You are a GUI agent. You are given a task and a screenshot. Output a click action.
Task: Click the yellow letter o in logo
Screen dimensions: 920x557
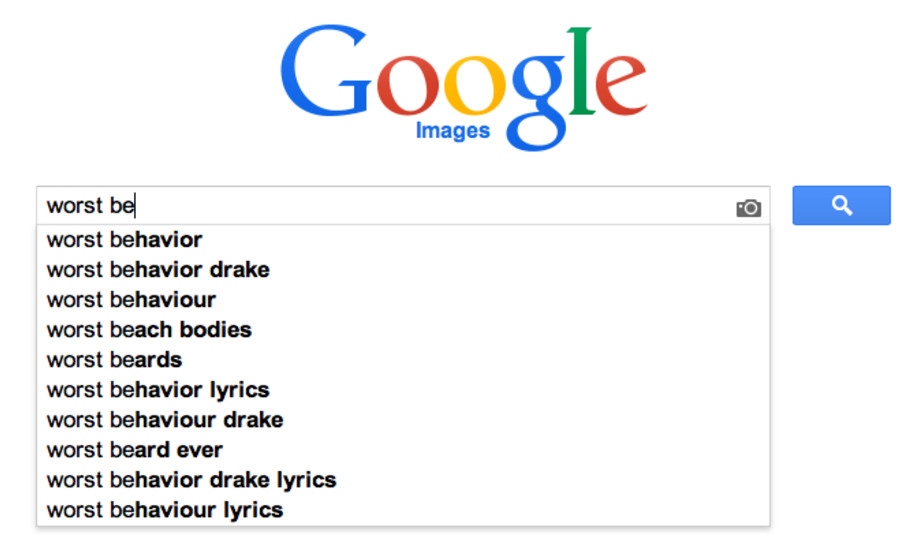coord(474,86)
